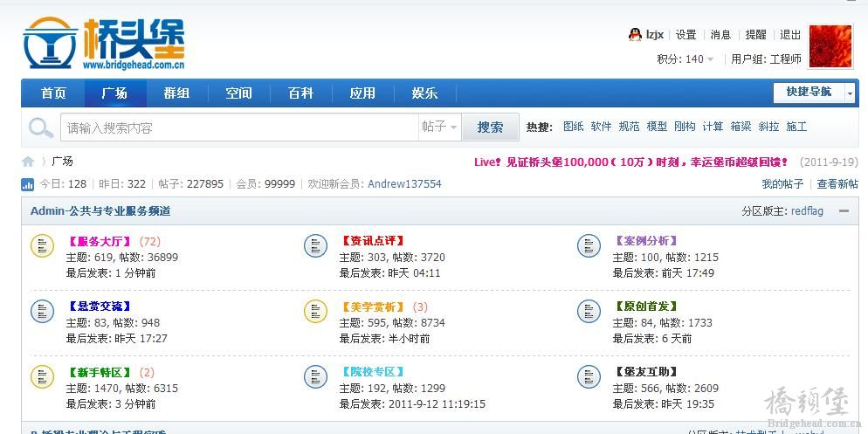The width and height of the screenshot is (868, 434).
Task: Click hot search keyword 施工
Action: [796, 127]
